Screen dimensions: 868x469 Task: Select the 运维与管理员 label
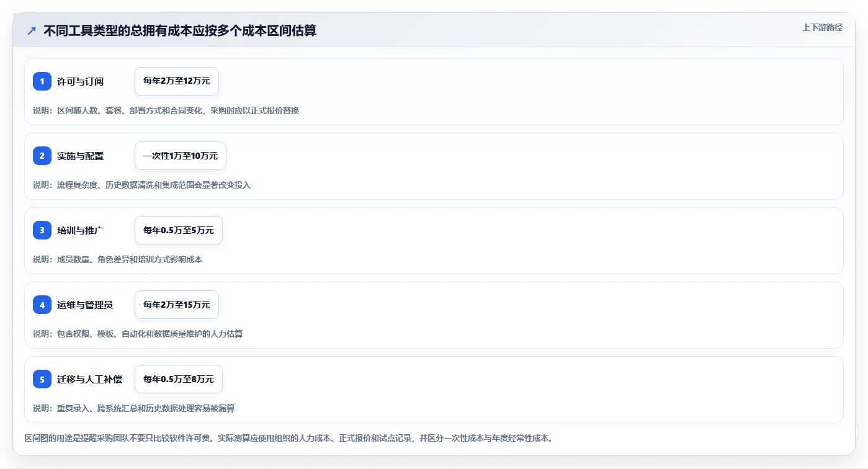point(85,305)
